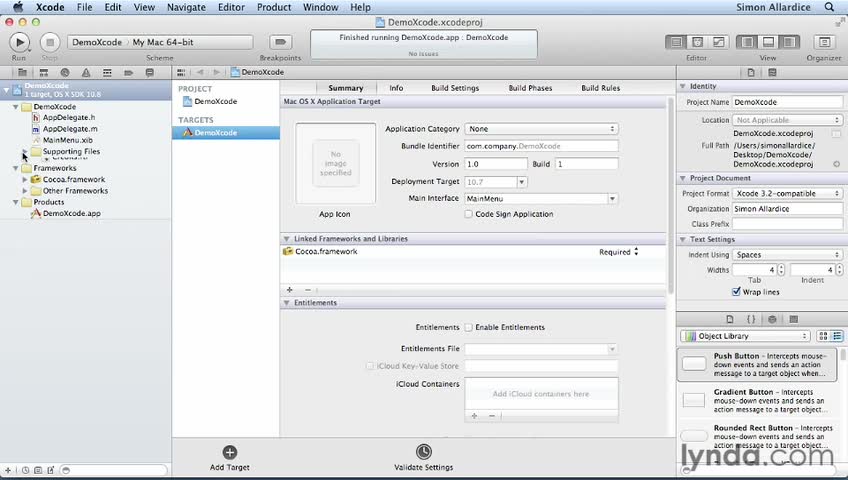Show the Code Snippet library

[751, 319]
